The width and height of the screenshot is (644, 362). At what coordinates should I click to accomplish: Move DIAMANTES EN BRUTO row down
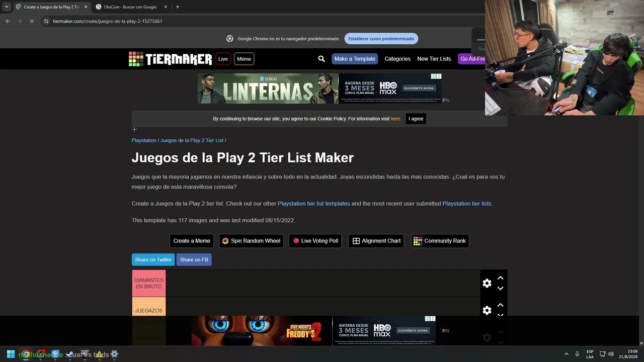(500, 289)
